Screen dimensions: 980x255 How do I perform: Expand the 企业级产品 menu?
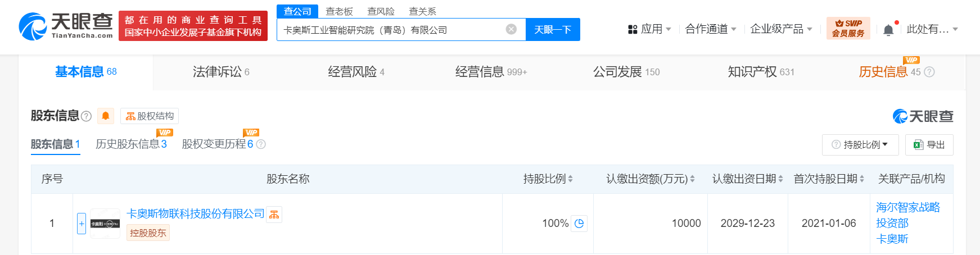[x=781, y=29]
